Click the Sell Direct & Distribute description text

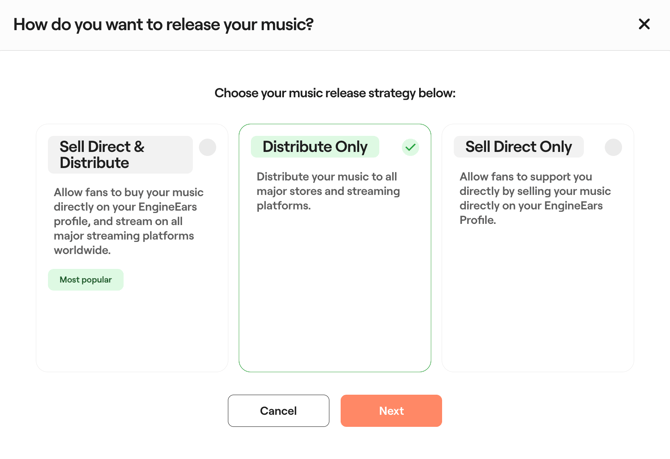pyautogui.click(x=129, y=221)
